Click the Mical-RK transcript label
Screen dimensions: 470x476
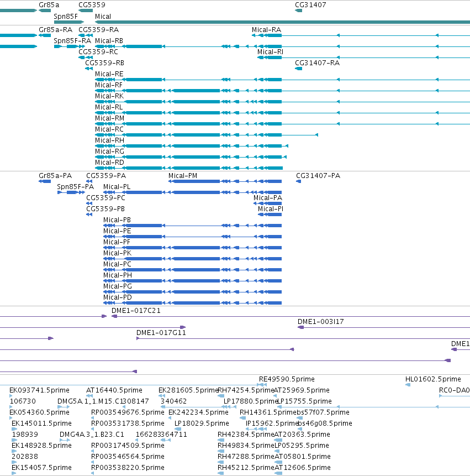[109, 96]
